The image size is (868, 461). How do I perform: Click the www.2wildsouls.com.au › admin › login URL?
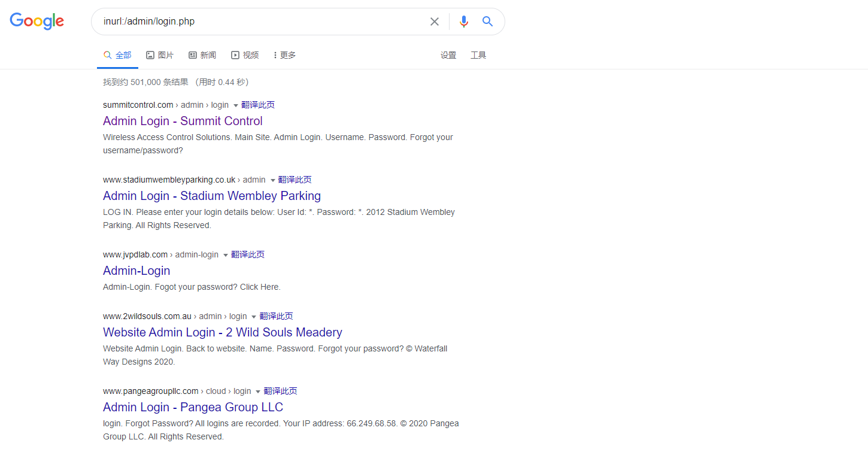(175, 316)
